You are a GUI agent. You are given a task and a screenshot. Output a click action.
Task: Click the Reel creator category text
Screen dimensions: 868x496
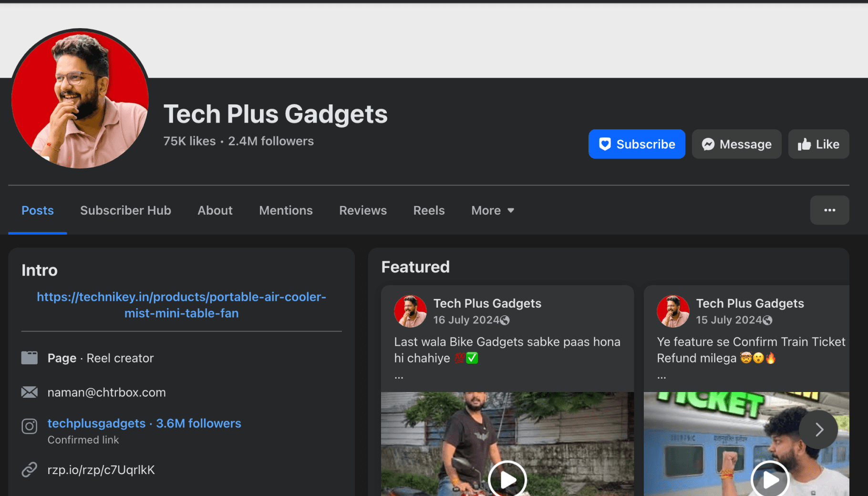120,358
